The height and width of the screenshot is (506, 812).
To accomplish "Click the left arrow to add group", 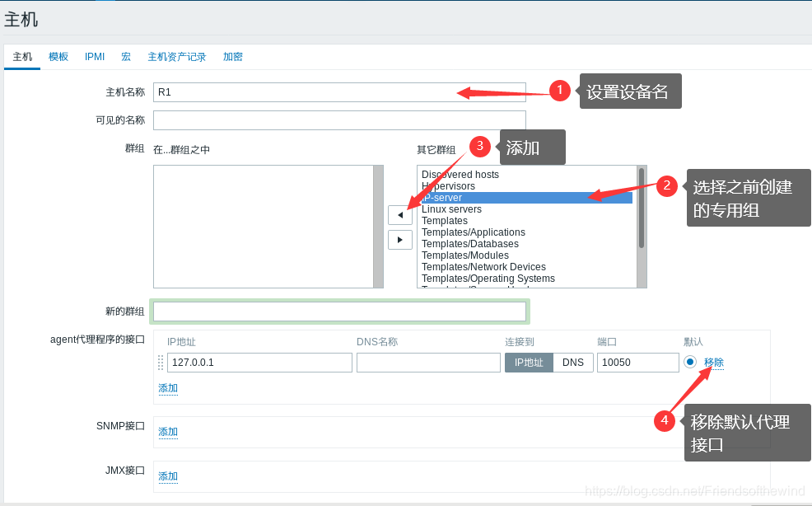I will pyautogui.click(x=399, y=214).
